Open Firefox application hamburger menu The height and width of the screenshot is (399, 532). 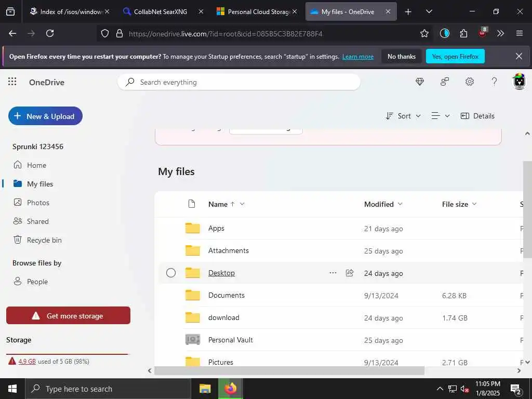pos(519,33)
